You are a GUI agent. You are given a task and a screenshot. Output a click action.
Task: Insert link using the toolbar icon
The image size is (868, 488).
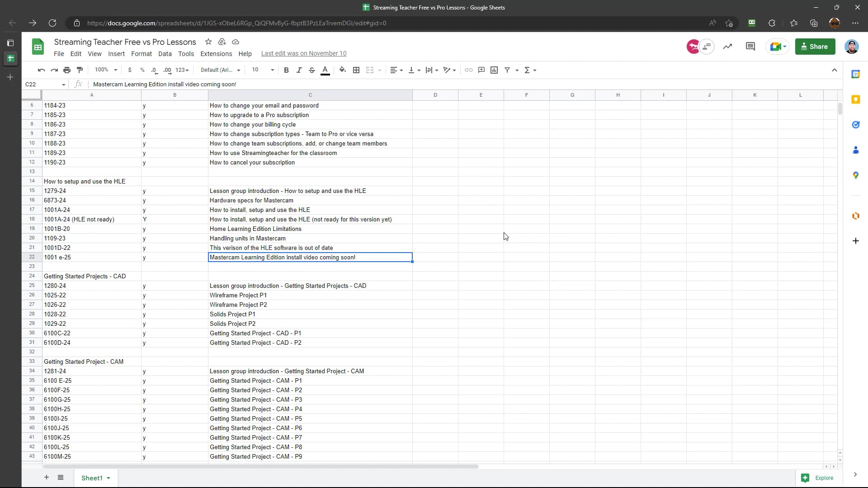click(469, 70)
